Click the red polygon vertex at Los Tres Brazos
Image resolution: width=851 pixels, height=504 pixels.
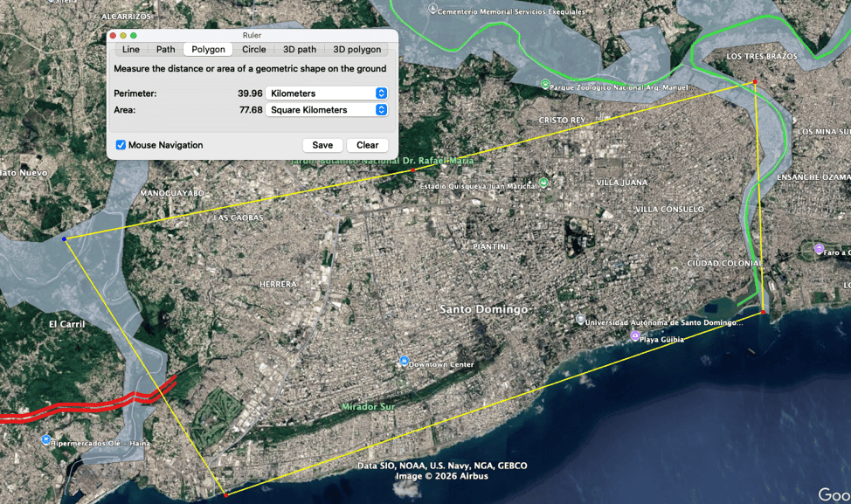point(754,82)
